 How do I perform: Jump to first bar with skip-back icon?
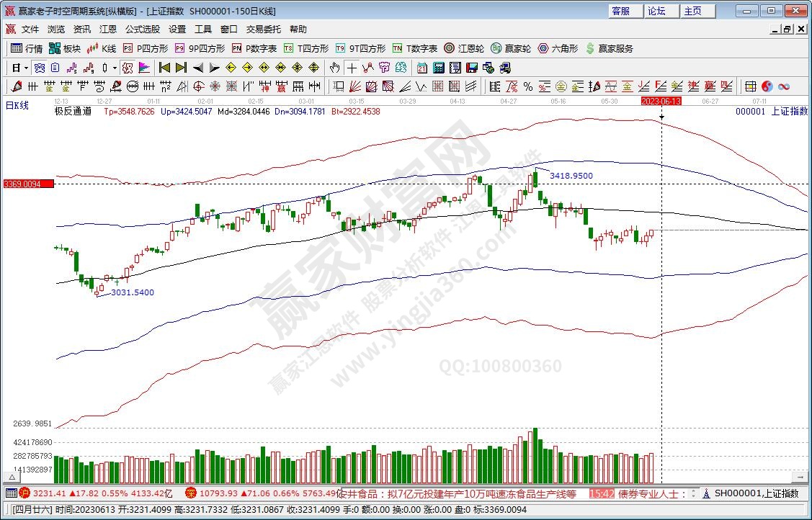coord(164,68)
